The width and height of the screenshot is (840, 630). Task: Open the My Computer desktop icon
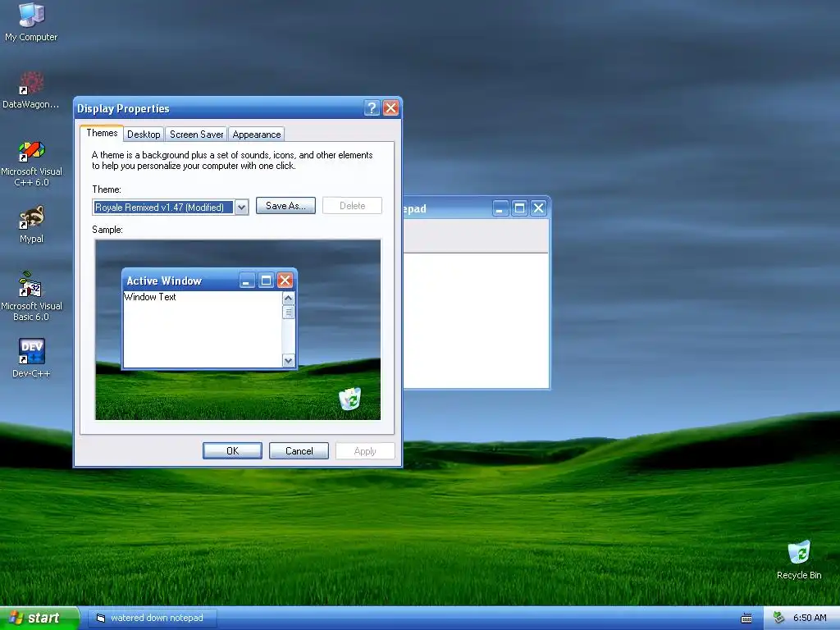point(31,21)
